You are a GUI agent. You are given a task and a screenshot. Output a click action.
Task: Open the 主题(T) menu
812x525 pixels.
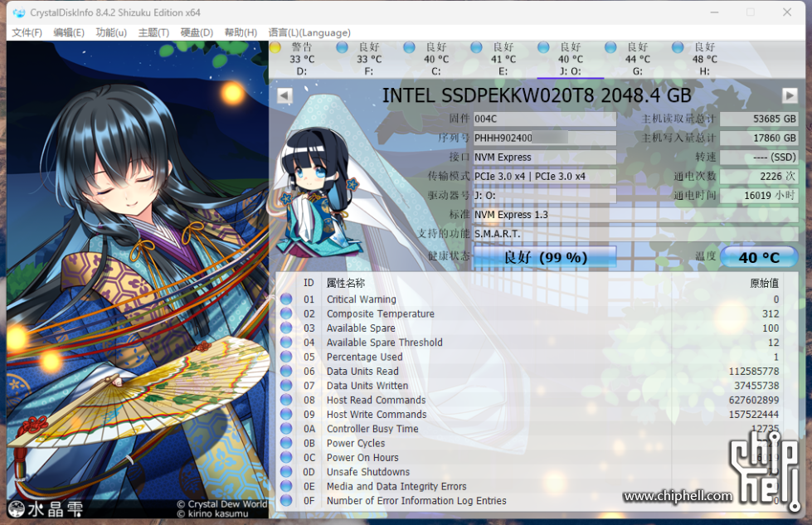(153, 32)
